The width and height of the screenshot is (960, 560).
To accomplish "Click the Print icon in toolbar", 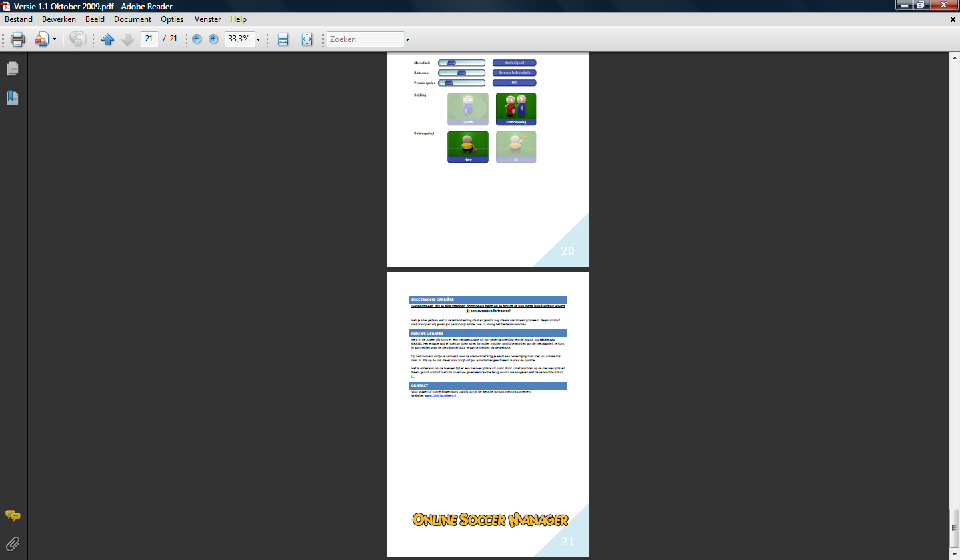I will tap(18, 39).
